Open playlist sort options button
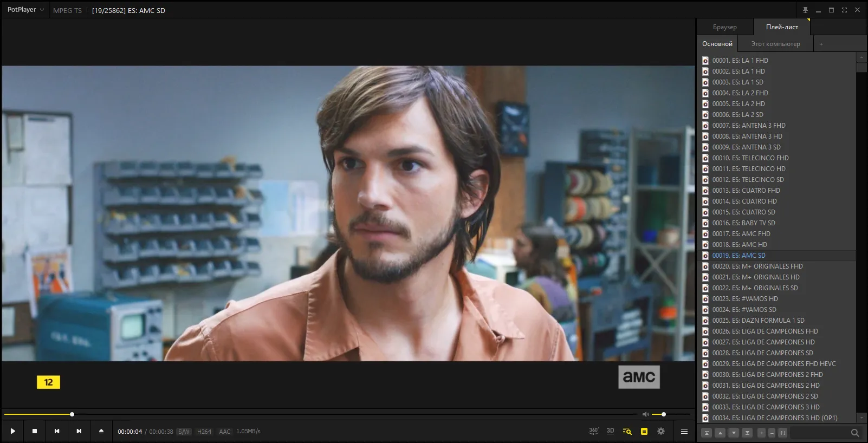 [782, 433]
